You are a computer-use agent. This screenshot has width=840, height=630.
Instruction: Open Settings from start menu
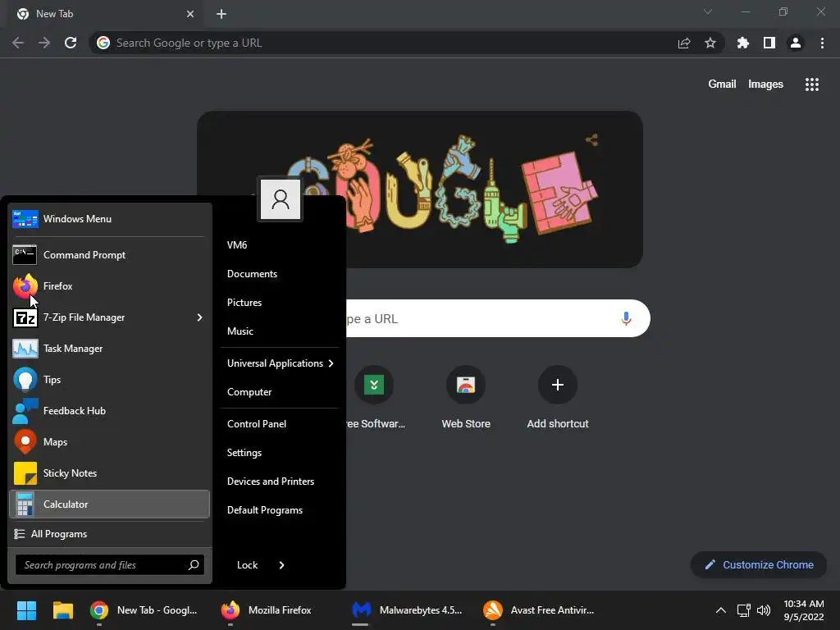pos(244,453)
